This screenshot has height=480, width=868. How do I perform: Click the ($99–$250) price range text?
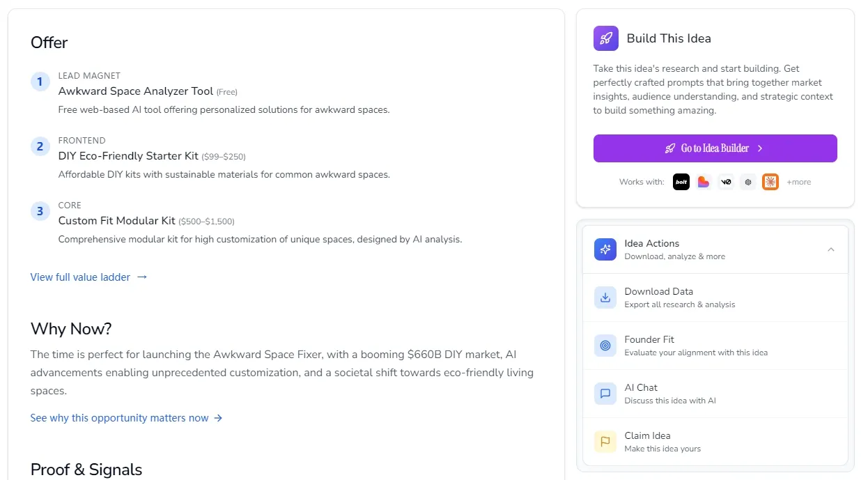pos(224,157)
